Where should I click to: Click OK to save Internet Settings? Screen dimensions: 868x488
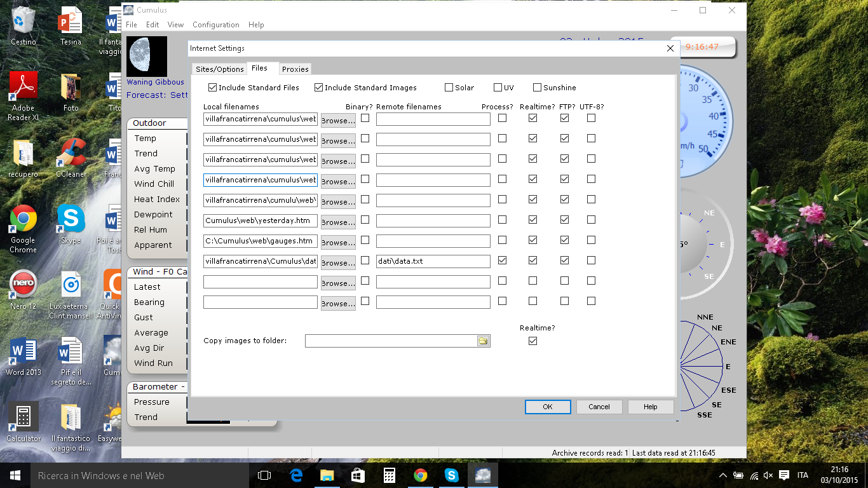(x=547, y=407)
